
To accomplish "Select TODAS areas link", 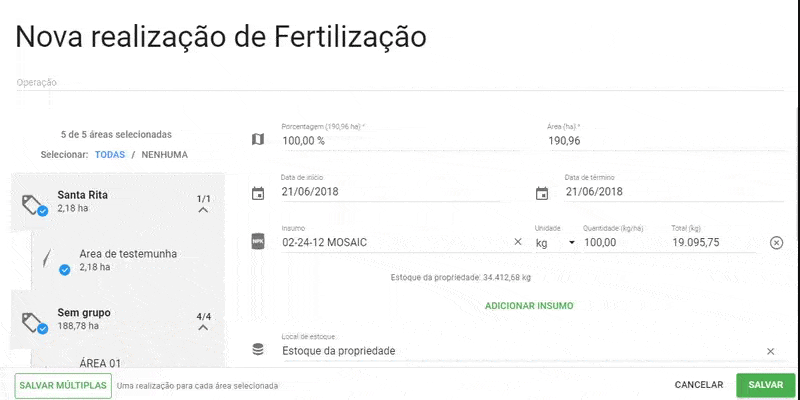I will 110,155.
